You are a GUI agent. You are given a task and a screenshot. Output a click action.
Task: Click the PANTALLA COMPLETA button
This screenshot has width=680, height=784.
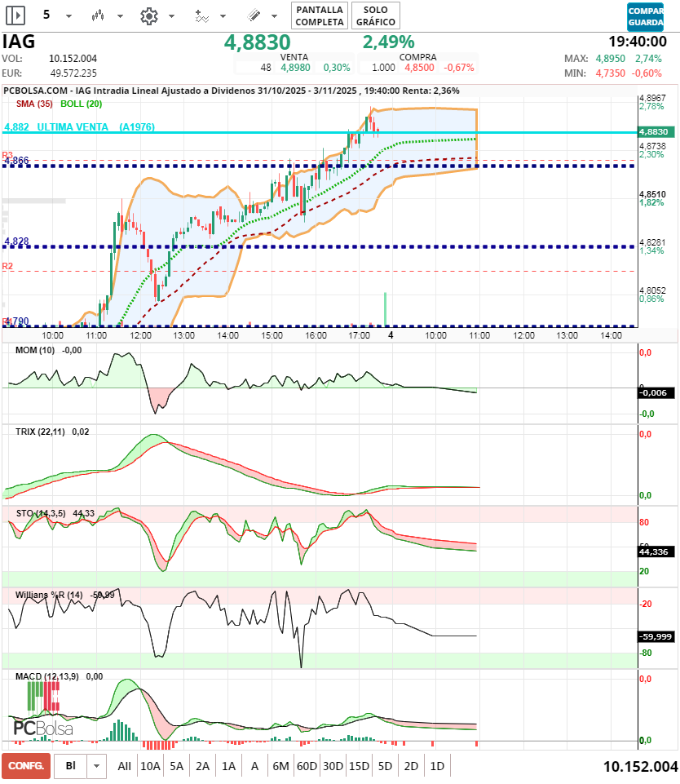[x=319, y=16]
